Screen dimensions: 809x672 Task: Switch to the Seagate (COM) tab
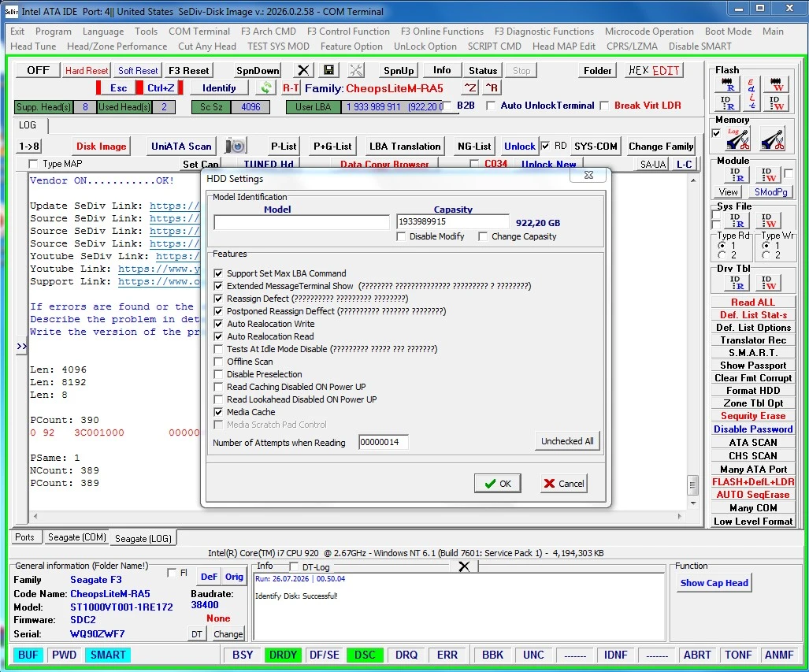(77, 537)
